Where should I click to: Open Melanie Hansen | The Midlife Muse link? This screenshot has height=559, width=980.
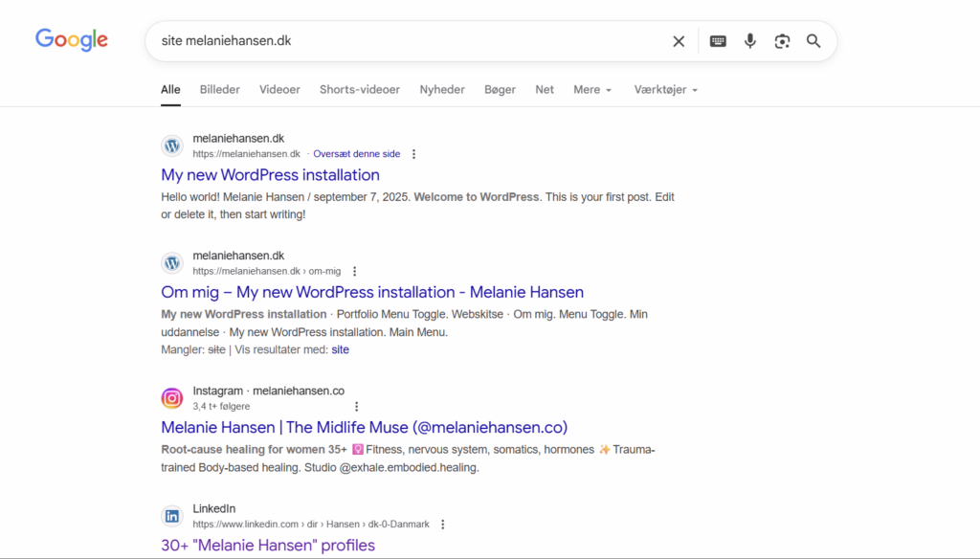(365, 427)
